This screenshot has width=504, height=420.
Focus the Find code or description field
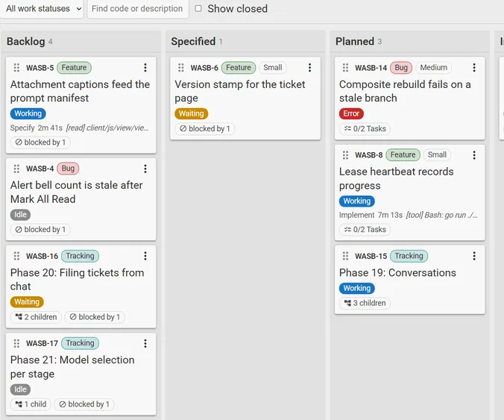(138, 9)
